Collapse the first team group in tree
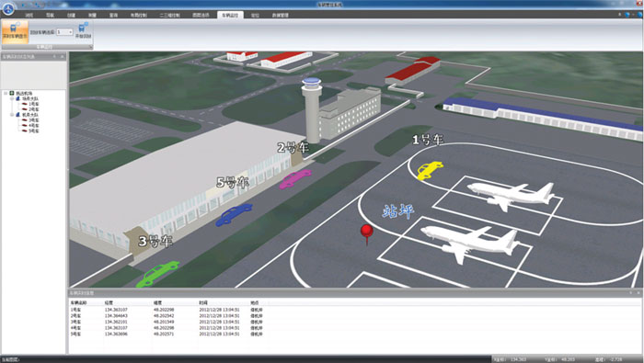Image resolution: width=644 pixels, height=363 pixels. (x=12, y=99)
